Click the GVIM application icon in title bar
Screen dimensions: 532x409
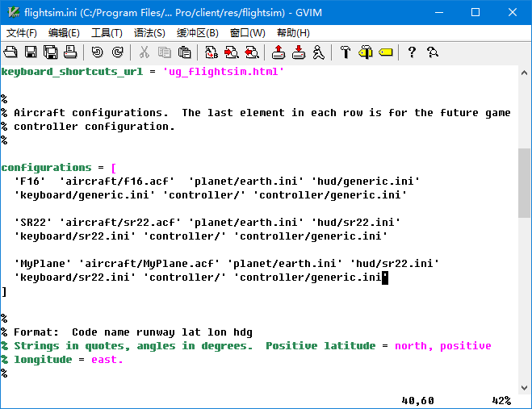(14, 12)
